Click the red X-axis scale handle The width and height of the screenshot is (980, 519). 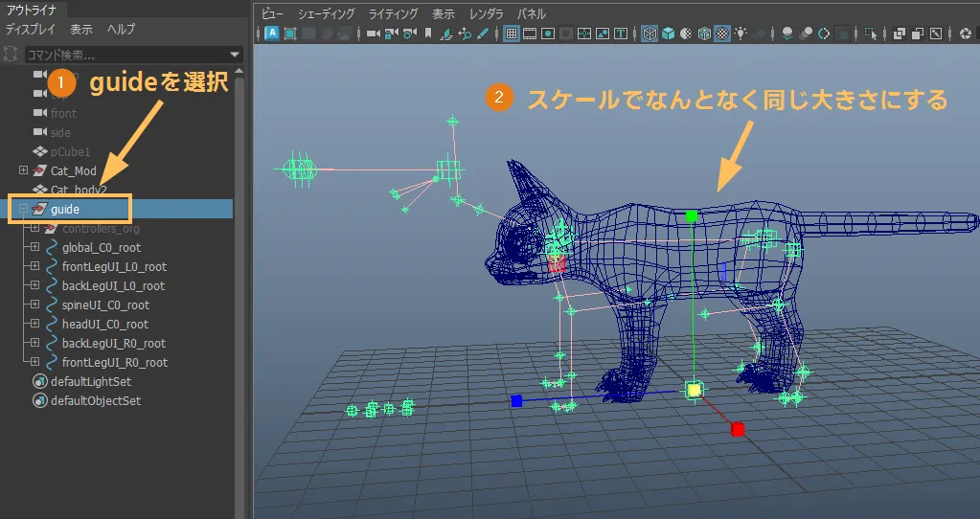737,429
